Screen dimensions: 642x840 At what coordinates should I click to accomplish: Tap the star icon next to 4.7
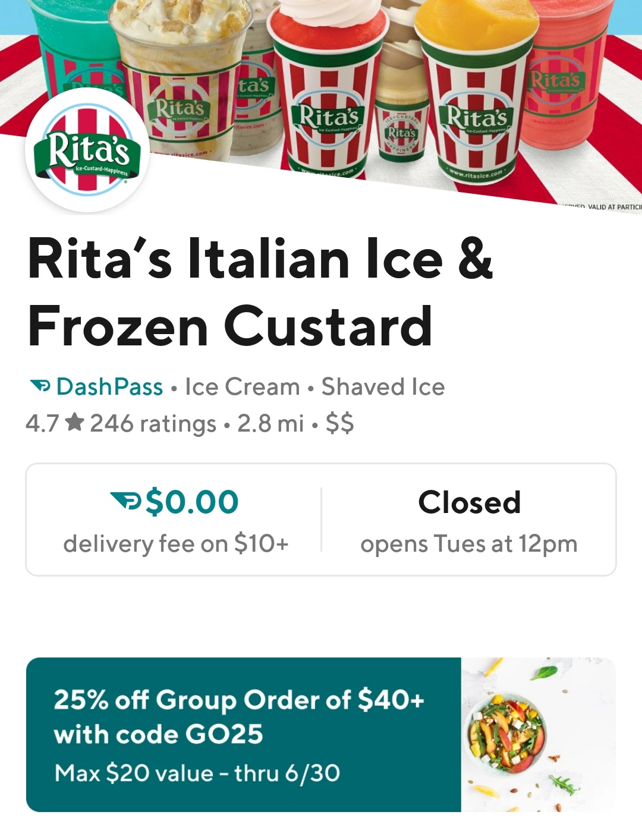(75, 423)
